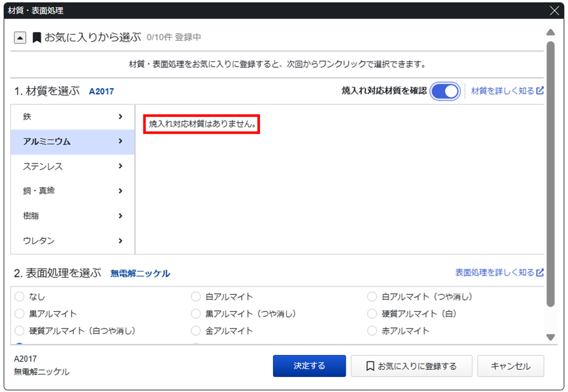Viewport: 568px width, 392px height.
Task: Click the A2017 label beside 材質を選ぶ
Action: (x=102, y=91)
